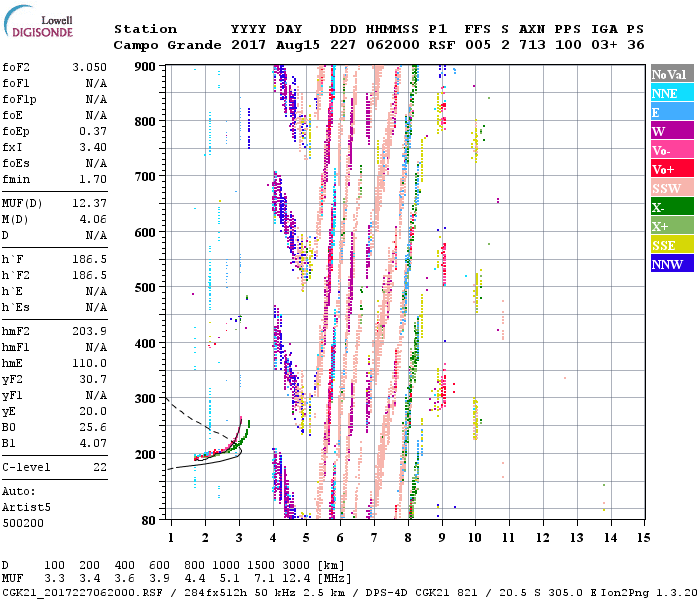
Task: Click the foEp value 0.37
Action: pos(93,132)
